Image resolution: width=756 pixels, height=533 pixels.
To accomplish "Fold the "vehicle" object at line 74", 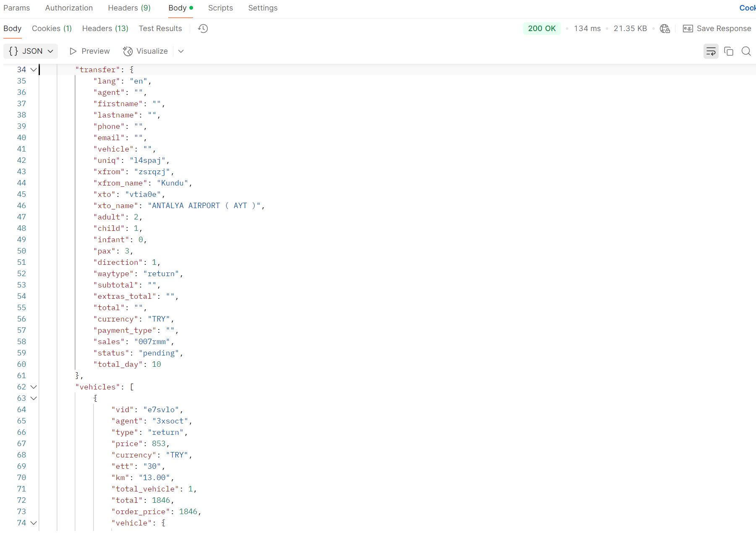I will click(x=34, y=523).
